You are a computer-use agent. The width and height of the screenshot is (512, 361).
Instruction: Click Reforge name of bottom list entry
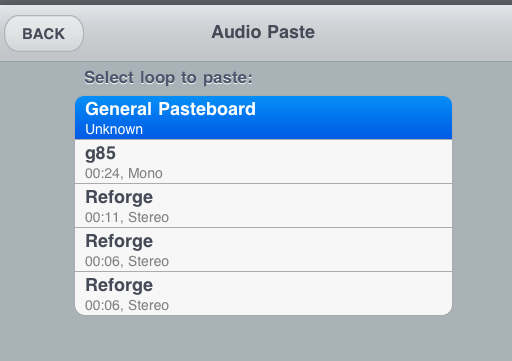119,285
